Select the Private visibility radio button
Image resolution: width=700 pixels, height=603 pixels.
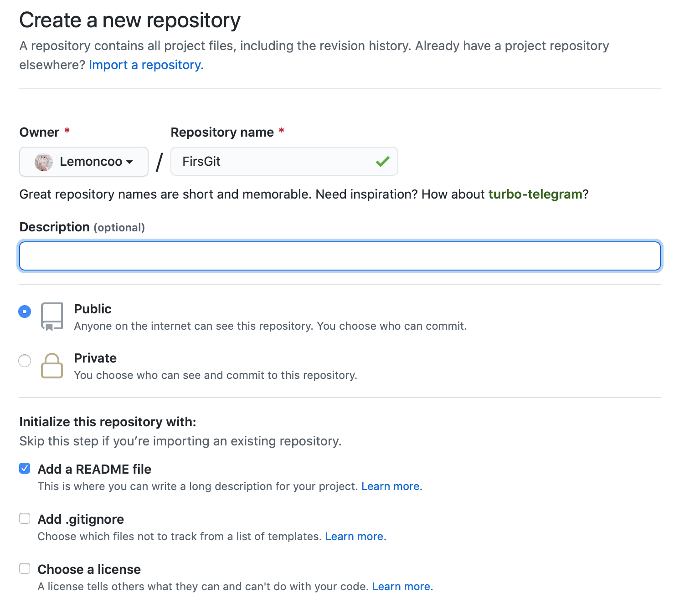click(x=25, y=361)
